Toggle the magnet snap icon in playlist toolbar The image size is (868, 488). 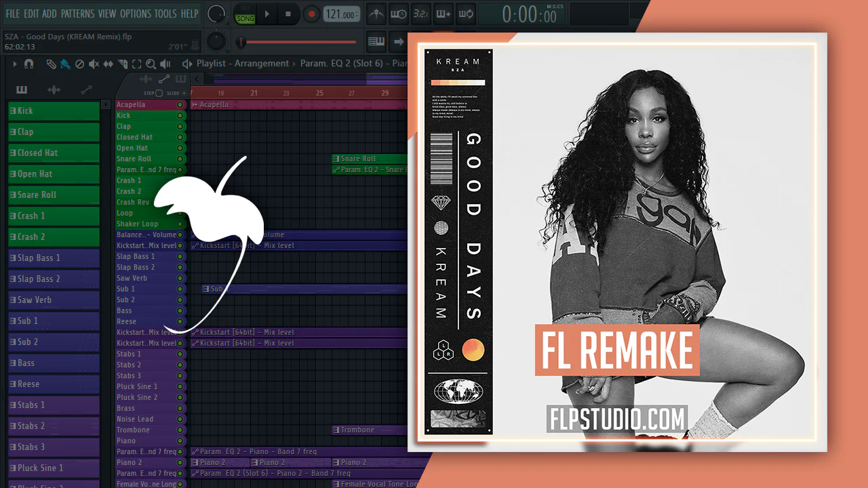pyautogui.click(x=28, y=64)
